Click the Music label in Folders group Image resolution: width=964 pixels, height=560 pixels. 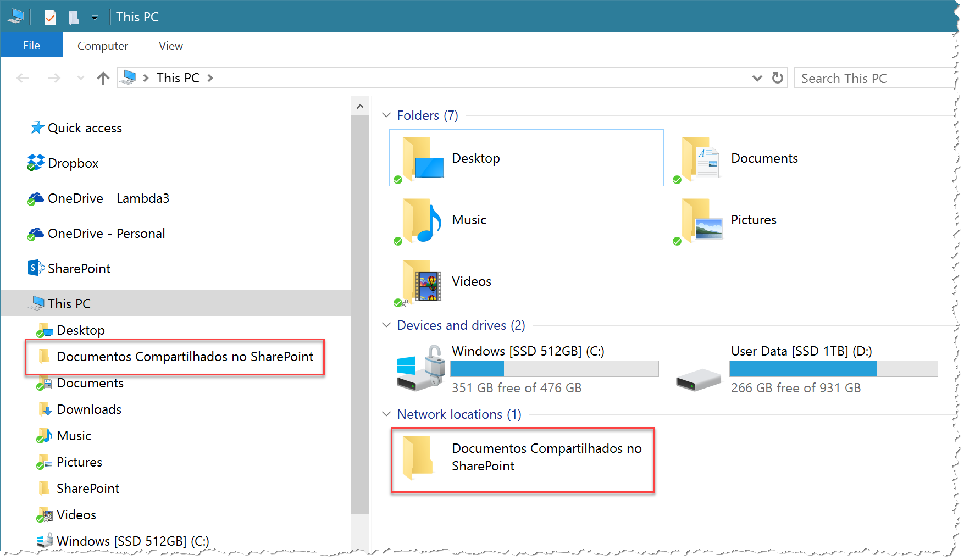click(469, 220)
